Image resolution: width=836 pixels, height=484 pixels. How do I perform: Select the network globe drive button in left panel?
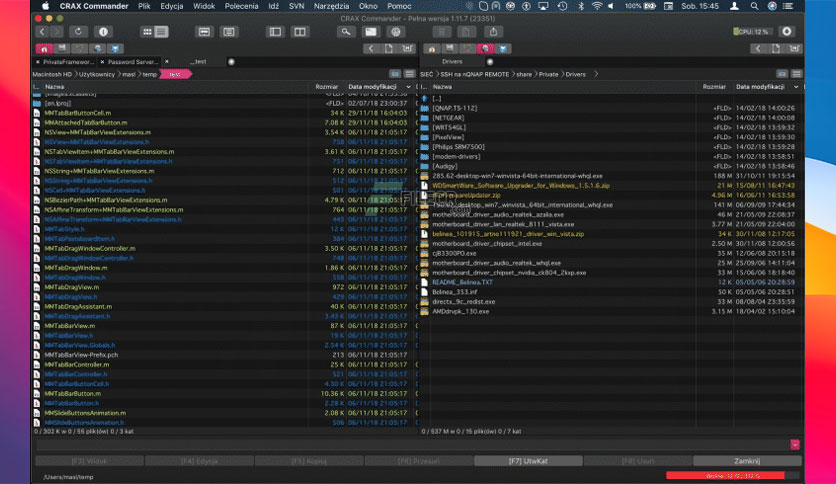(x=97, y=49)
